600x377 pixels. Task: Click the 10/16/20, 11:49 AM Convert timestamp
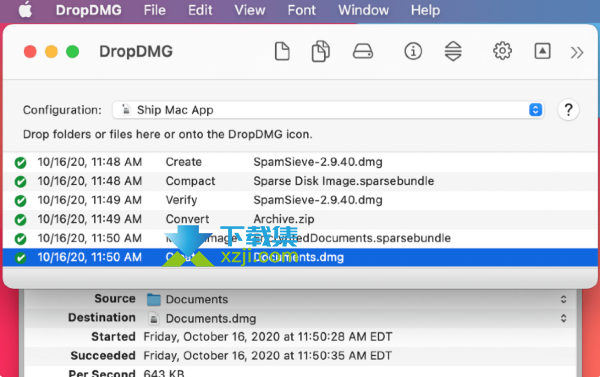[x=90, y=219]
